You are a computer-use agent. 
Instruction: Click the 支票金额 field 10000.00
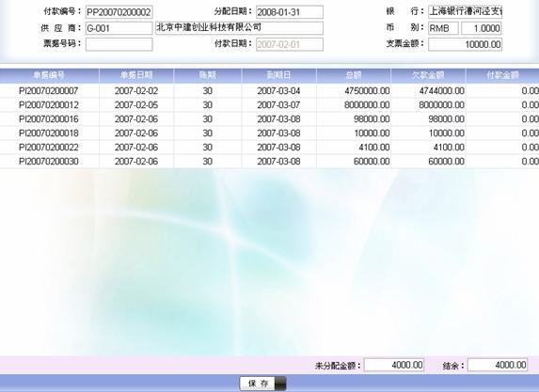(x=465, y=44)
